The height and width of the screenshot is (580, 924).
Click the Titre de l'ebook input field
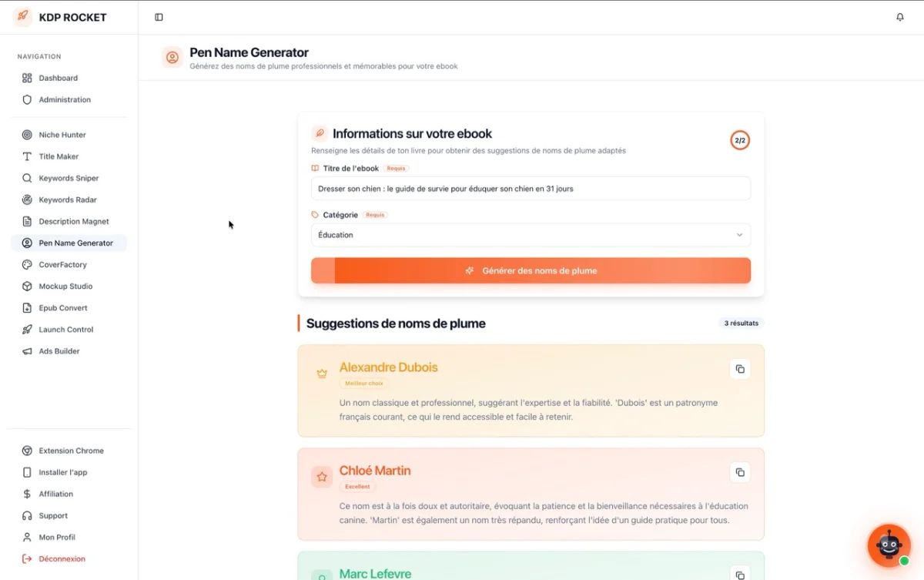[531, 188]
